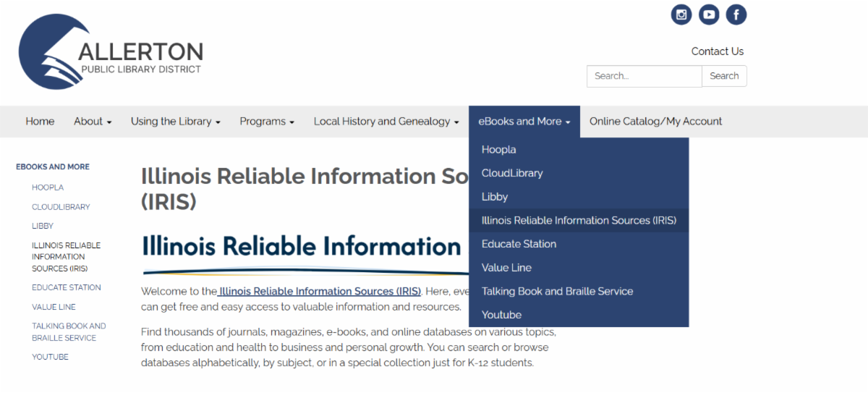Open the Illinois Reliable Information Sources paragraph link
Image resolution: width=868 pixels, height=393 pixels.
(319, 292)
